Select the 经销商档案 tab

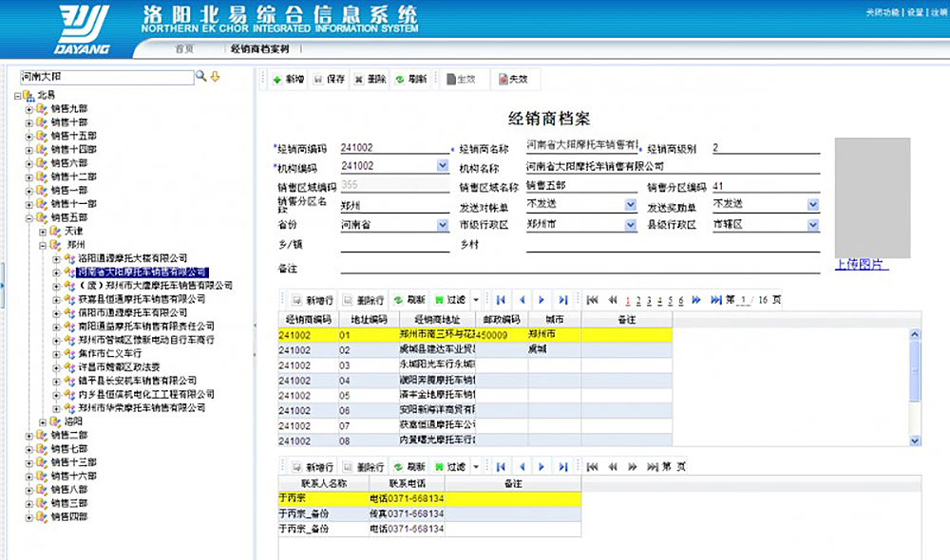pyautogui.click(x=260, y=49)
